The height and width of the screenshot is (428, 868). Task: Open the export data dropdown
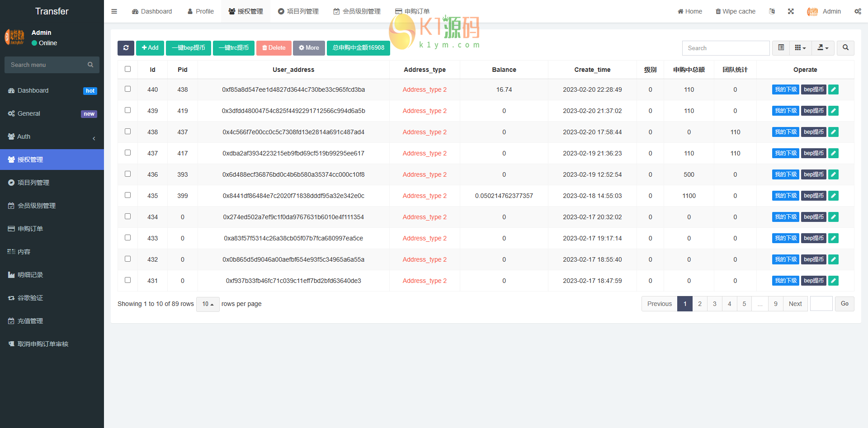pyautogui.click(x=823, y=48)
